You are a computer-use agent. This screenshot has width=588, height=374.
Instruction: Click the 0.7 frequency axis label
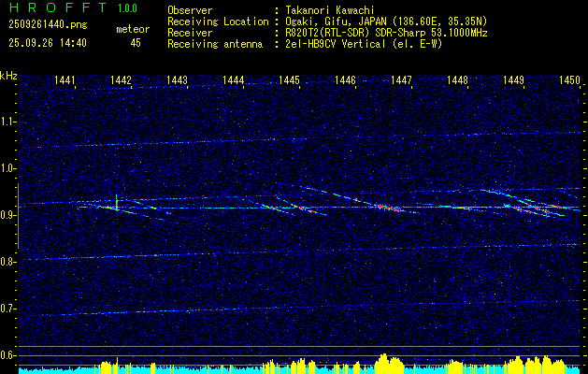8,309
